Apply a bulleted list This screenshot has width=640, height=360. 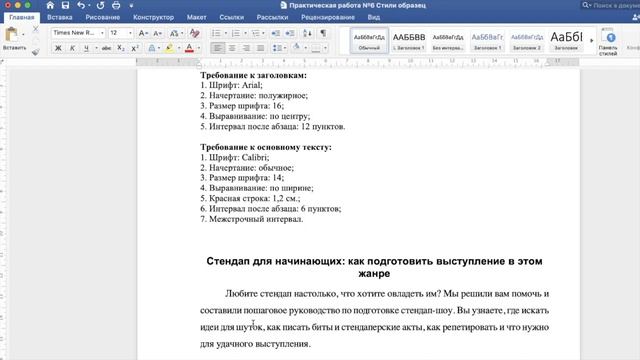pyautogui.click(x=216, y=33)
